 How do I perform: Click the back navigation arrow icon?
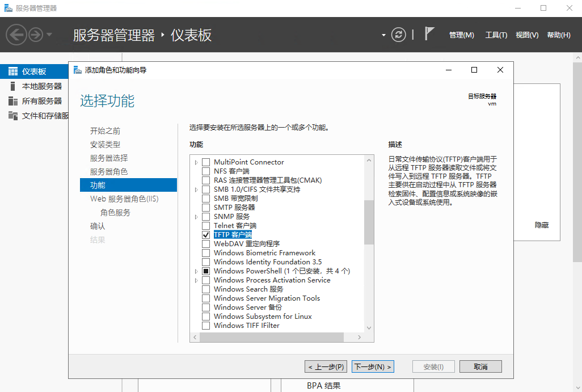point(16,35)
